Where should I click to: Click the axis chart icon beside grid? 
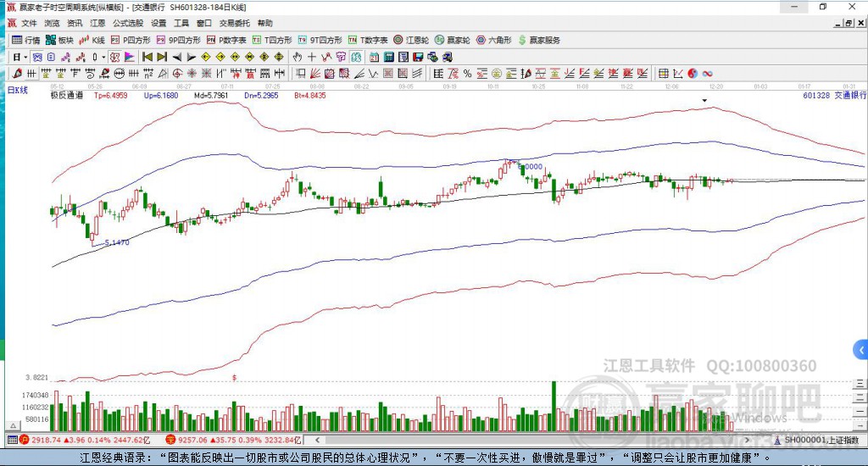(677, 73)
